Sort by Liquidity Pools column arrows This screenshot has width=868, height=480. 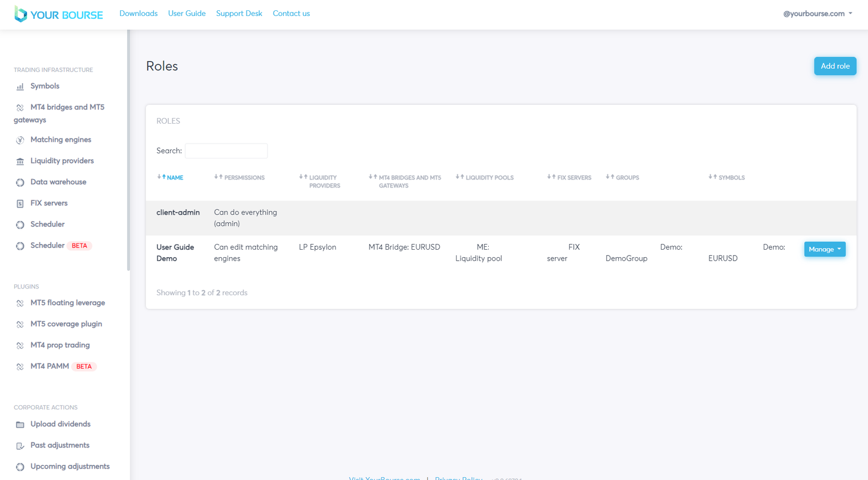click(x=460, y=177)
